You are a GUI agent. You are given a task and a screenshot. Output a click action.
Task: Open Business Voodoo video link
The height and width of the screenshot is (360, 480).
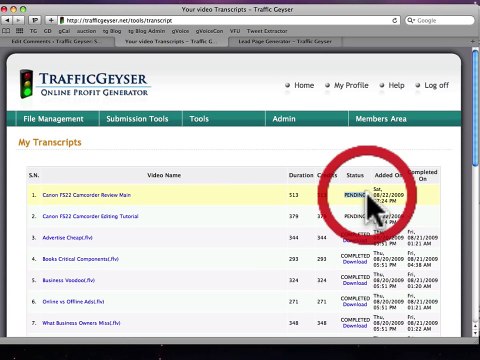tap(68, 280)
